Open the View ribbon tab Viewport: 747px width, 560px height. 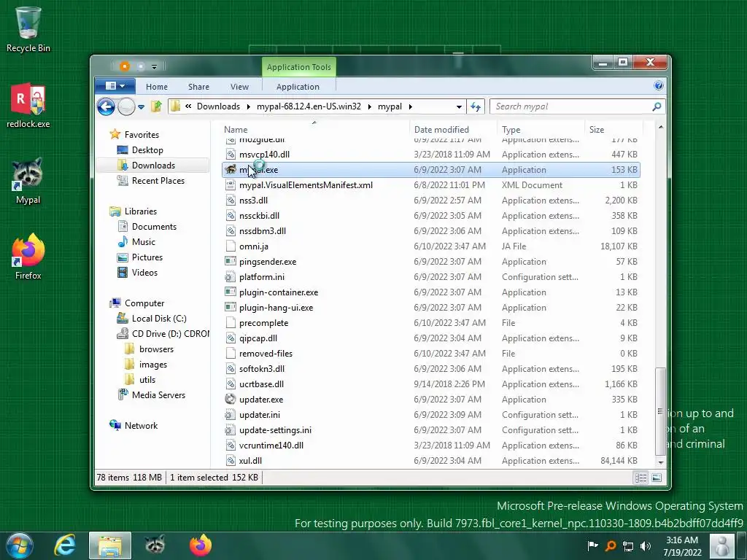click(239, 87)
